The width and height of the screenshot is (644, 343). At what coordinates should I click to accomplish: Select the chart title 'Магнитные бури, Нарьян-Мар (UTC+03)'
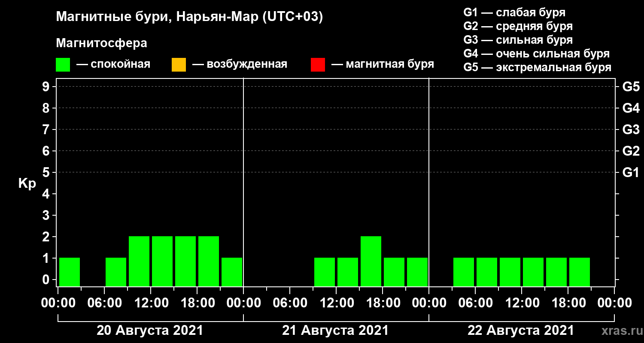(189, 17)
